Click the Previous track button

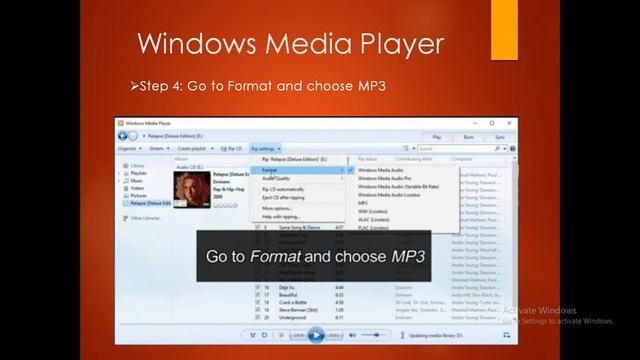coord(299,335)
